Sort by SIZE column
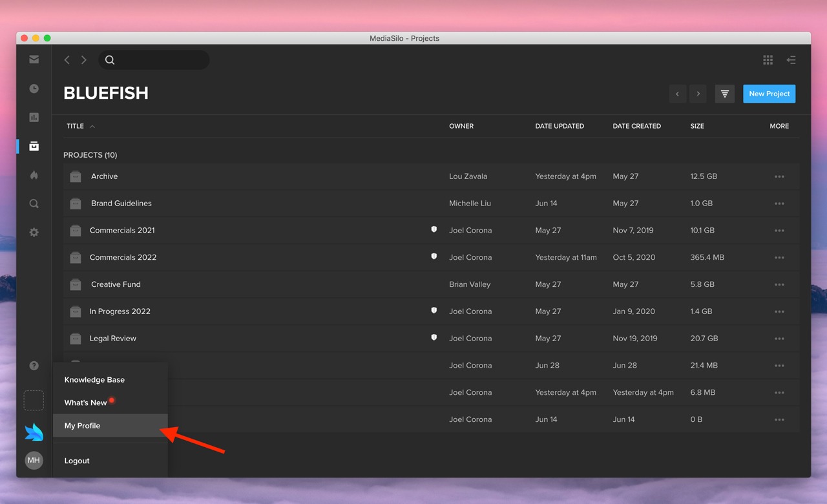Screen dimensions: 827x504 697,126
